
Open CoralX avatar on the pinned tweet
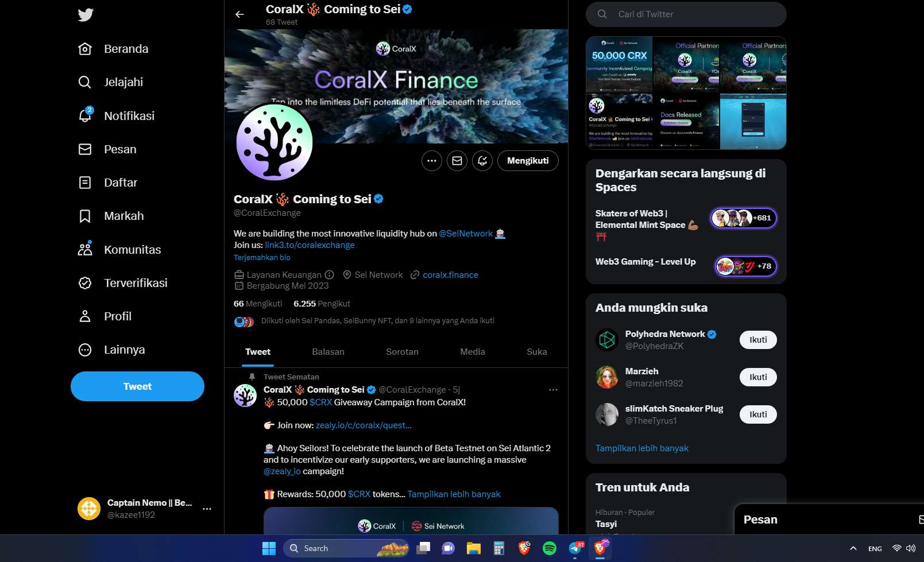(x=245, y=396)
